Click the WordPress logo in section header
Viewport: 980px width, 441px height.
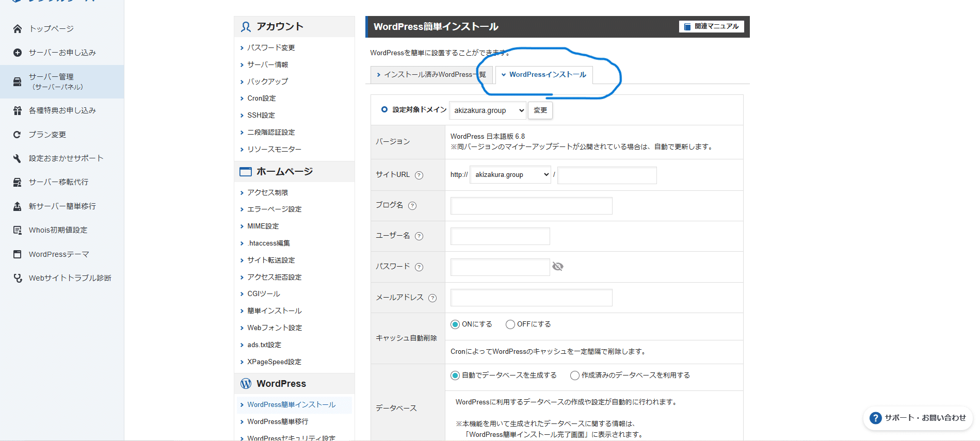tap(246, 384)
